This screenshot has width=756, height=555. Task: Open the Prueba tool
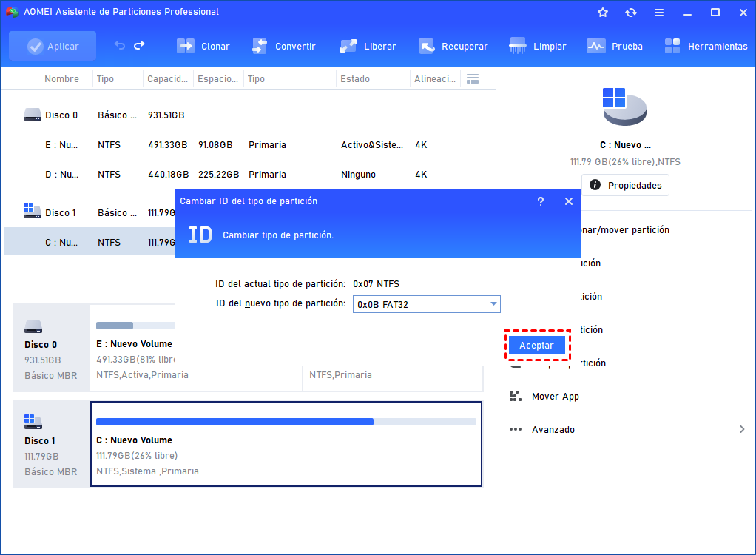(615, 47)
